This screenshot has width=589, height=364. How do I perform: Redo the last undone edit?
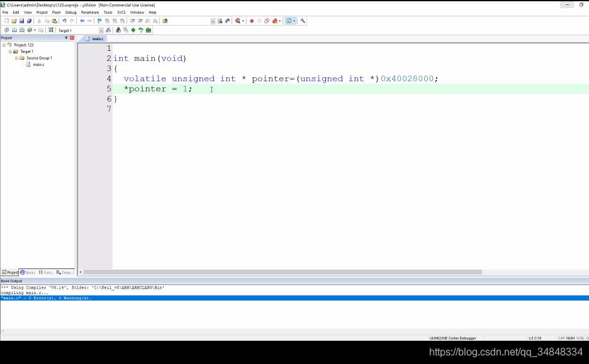[72, 21]
